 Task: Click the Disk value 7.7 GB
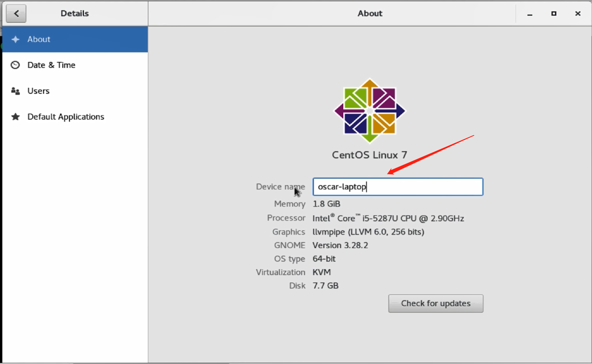[x=325, y=286]
